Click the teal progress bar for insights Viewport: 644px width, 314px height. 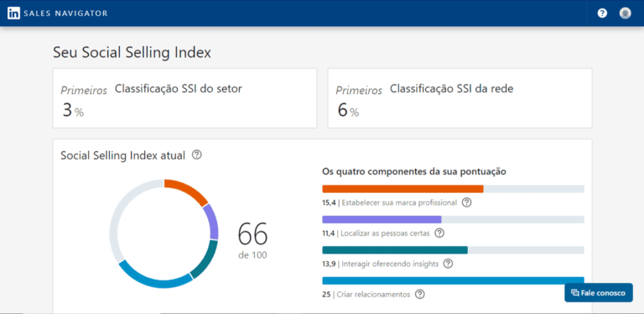pyautogui.click(x=395, y=250)
